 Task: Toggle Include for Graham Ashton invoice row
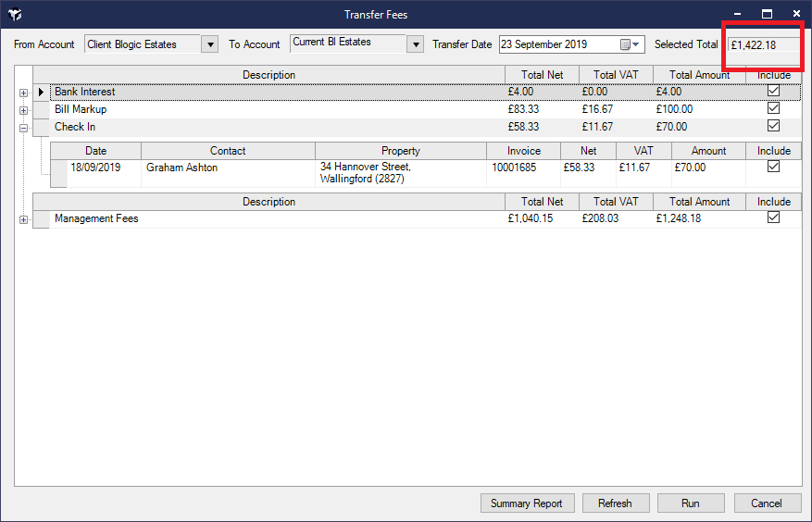(773, 167)
